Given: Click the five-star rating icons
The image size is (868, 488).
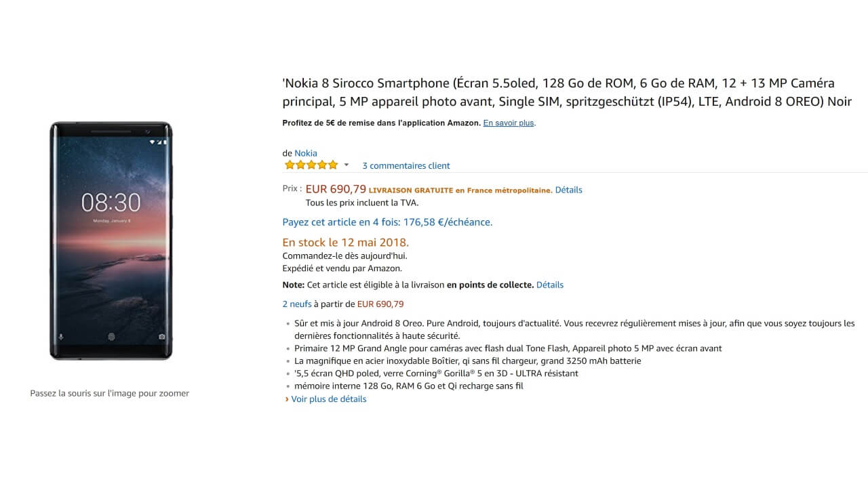Looking at the screenshot, I should tap(311, 165).
